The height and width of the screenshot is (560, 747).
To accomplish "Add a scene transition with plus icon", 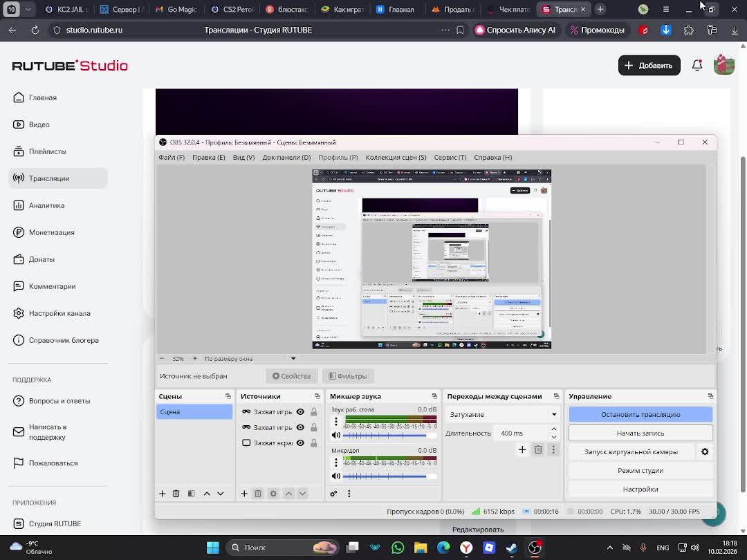I will pos(522,449).
